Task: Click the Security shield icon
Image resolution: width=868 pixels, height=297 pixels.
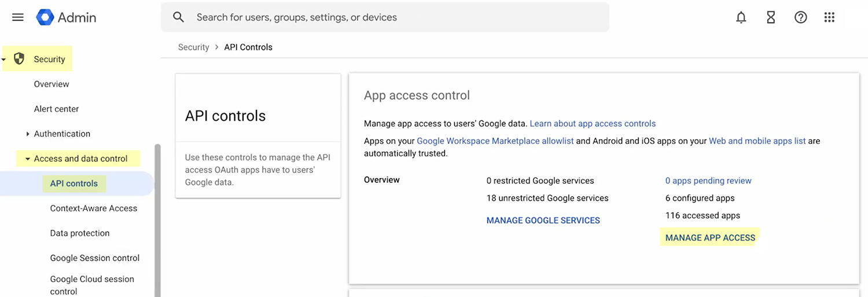Action: [x=19, y=59]
